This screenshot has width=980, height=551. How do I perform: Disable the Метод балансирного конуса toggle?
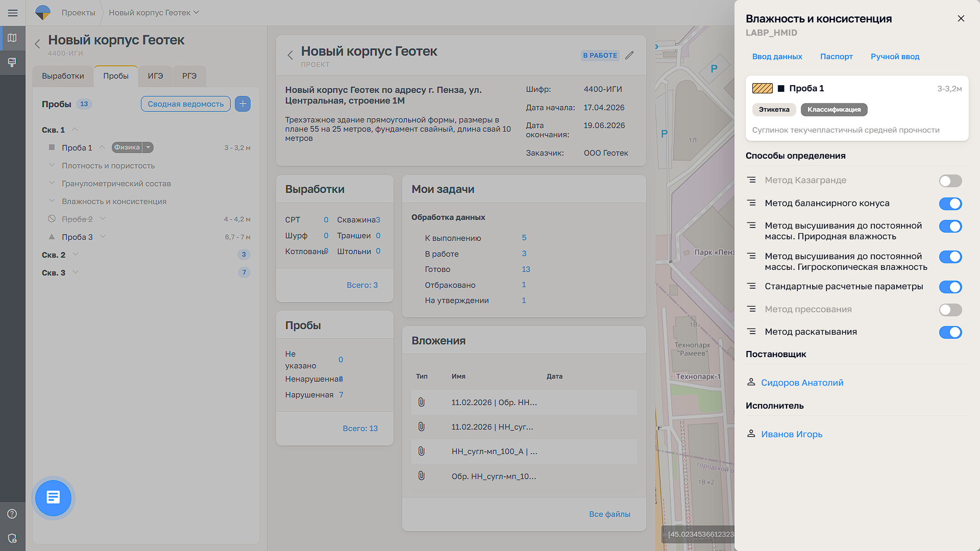(950, 204)
